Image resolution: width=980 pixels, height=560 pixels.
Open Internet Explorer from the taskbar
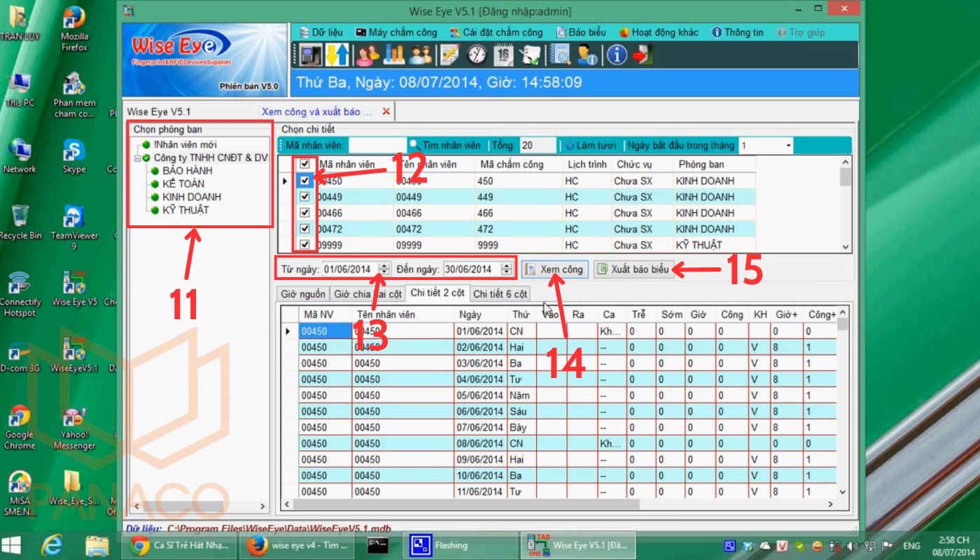tap(52, 545)
